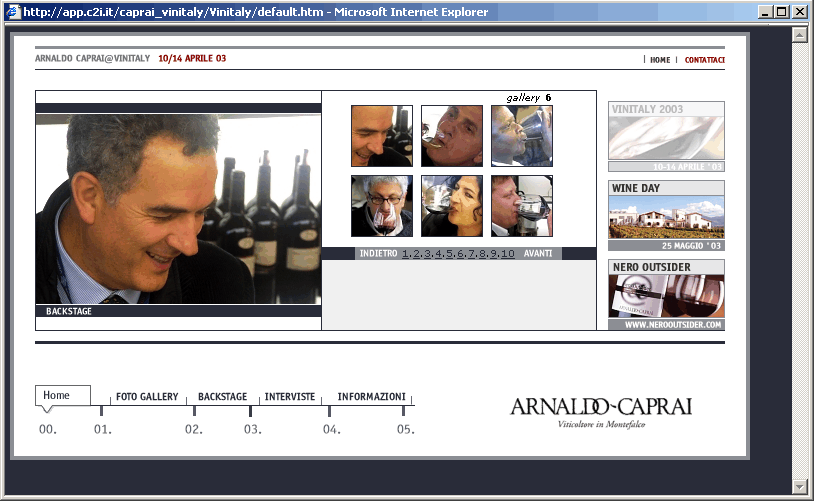Click the Internet Explorer title bar icon
Image resolution: width=814 pixels, height=501 pixels.
tap(12, 11)
